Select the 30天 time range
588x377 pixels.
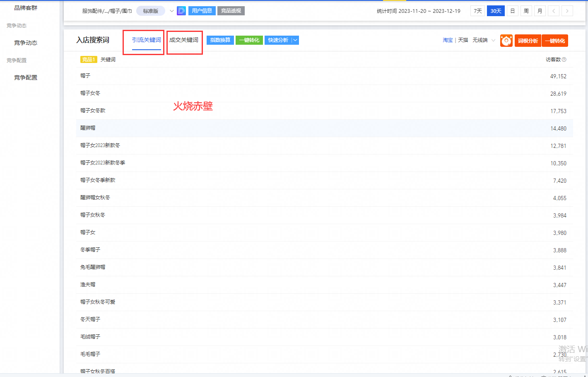[496, 11]
